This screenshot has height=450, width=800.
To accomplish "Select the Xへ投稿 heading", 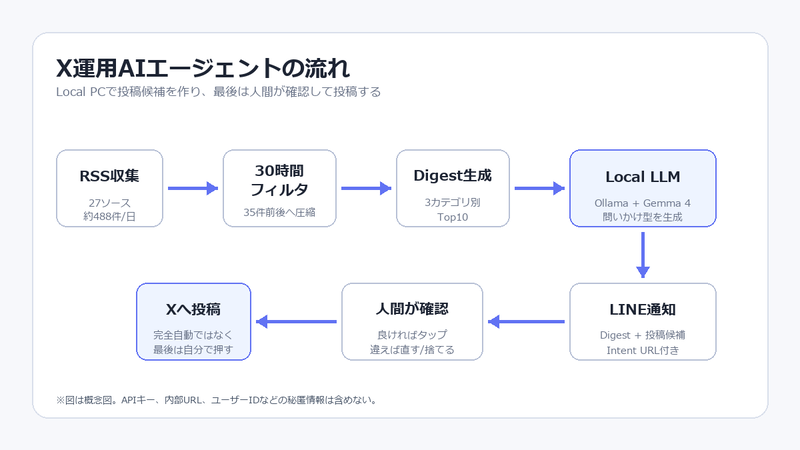I will (x=193, y=309).
